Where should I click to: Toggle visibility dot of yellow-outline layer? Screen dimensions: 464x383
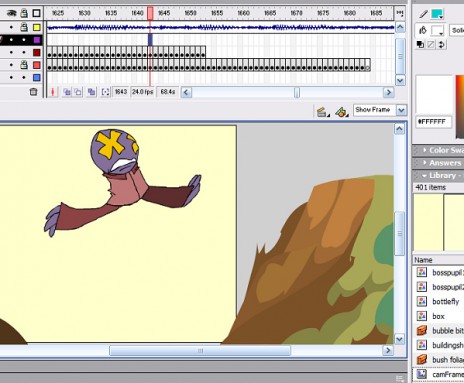click(x=11, y=27)
